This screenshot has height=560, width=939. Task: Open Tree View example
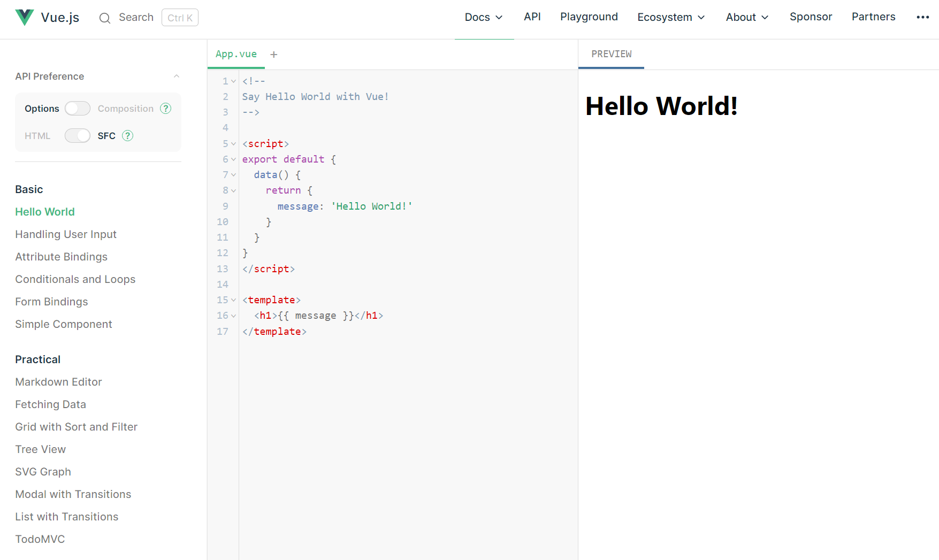coord(40,449)
